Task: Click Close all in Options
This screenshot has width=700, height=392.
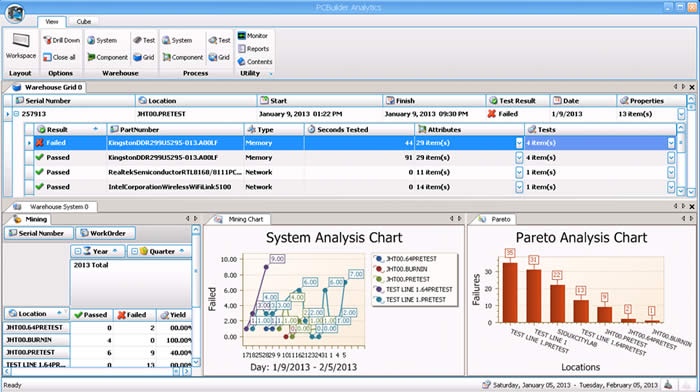Action: click(x=59, y=57)
